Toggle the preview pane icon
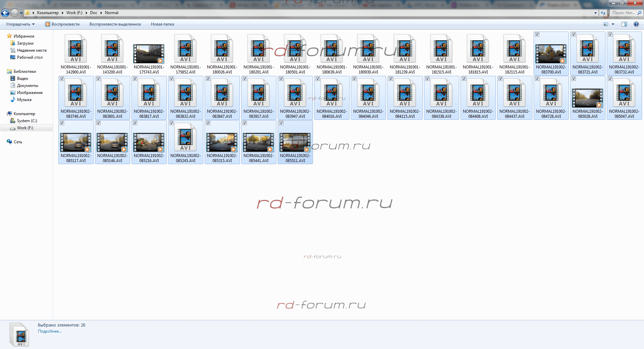The width and height of the screenshot is (644, 349). (x=624, y=24)
